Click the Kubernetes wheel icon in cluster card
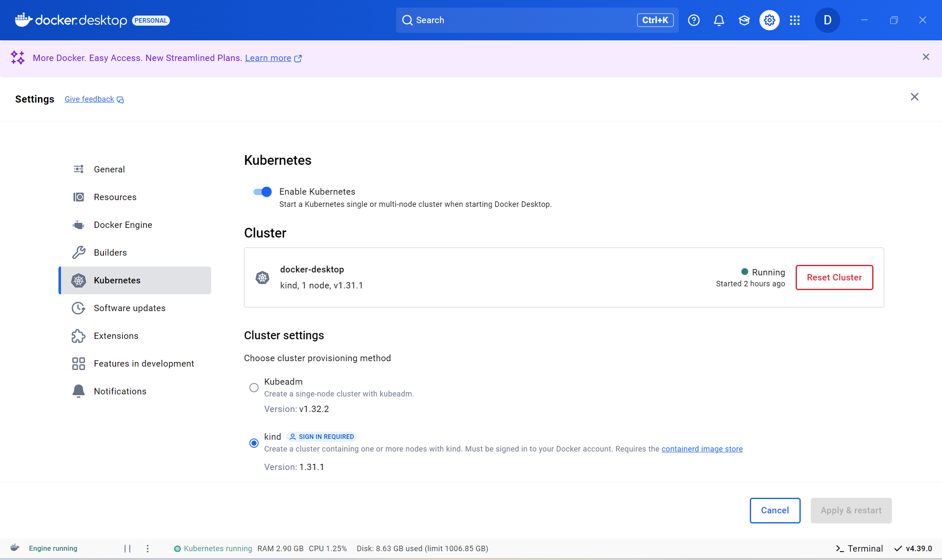942x560 pixels. [262, 277]
